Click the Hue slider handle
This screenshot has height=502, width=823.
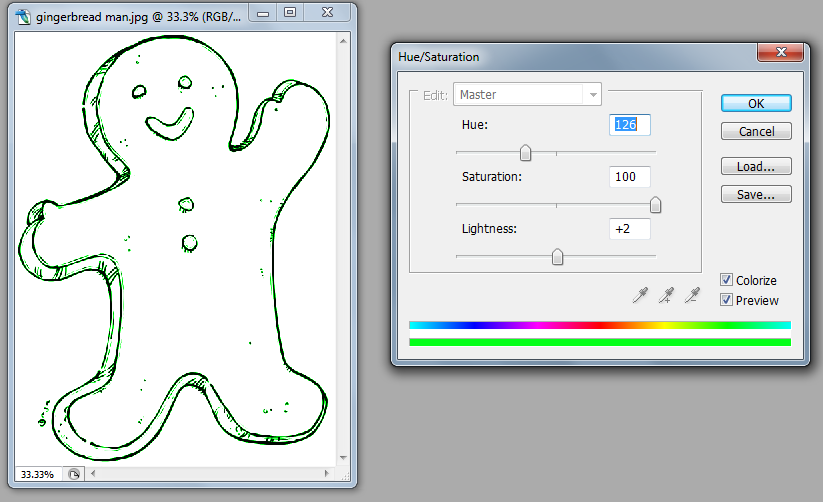[525, 153]
